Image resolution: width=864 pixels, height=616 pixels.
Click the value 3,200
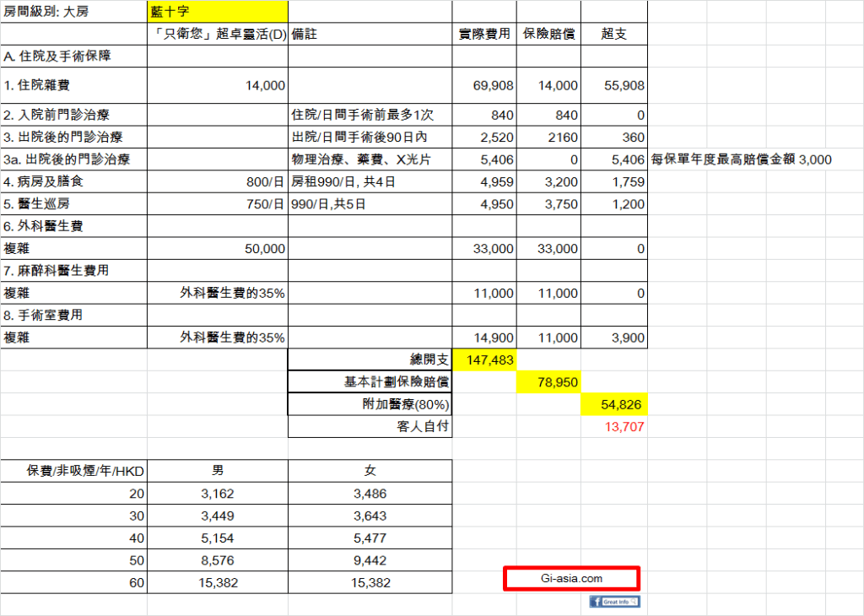(561, 182)
